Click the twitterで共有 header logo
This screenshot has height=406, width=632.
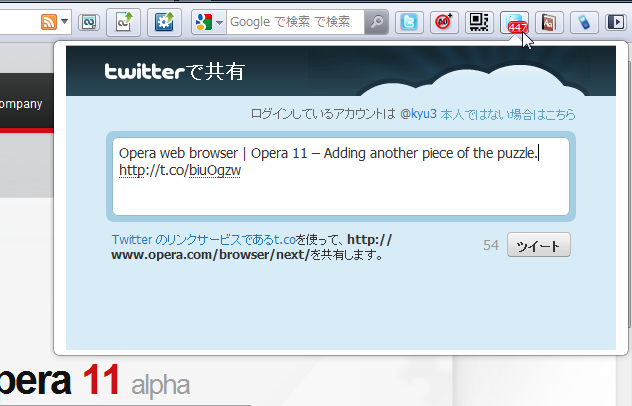[175, 72]
